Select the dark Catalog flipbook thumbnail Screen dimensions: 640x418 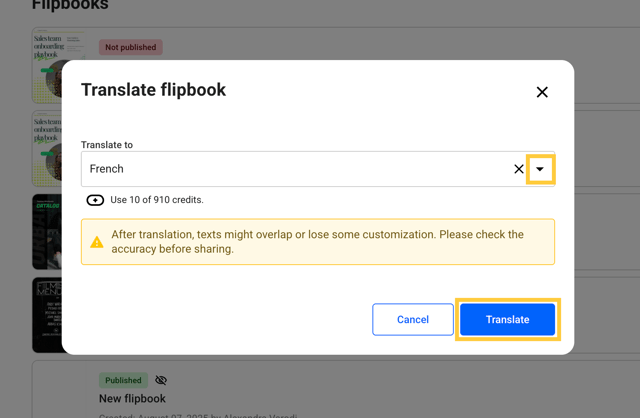(x=46, y=231)
